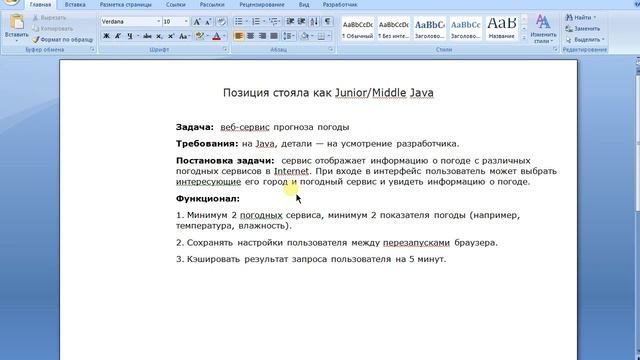Toggle bold Ж formatting
Viewport: 640px width, 360px height.
click(x=107, y=36)
